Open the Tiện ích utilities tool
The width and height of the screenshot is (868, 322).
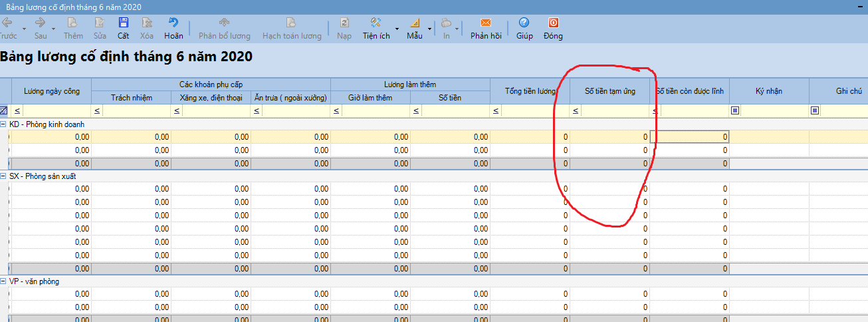(x=376, y=23)
